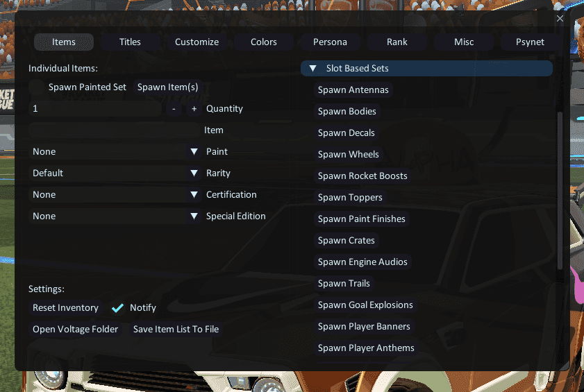
Task: Click Spawn Player Anthems button
Action: 366,348
